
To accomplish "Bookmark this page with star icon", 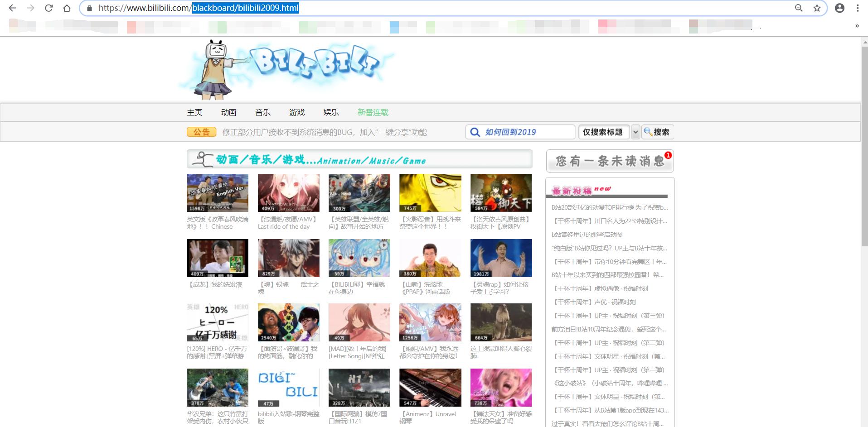I will [x=817, y=8].
